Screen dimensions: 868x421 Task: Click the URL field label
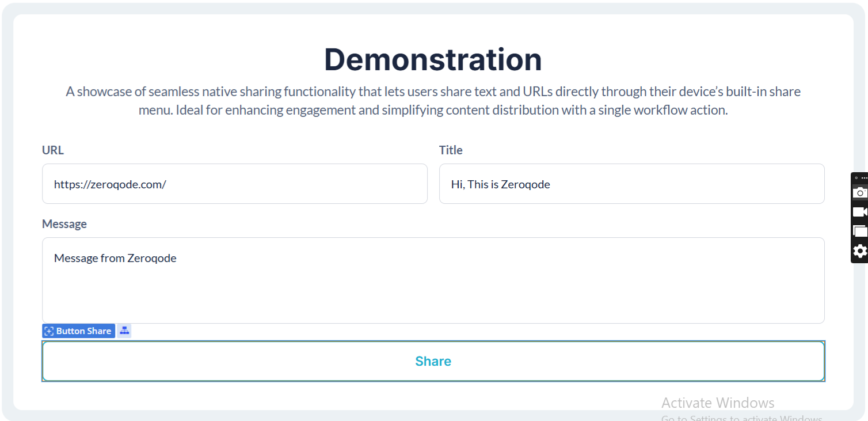(x=53, y=150)
